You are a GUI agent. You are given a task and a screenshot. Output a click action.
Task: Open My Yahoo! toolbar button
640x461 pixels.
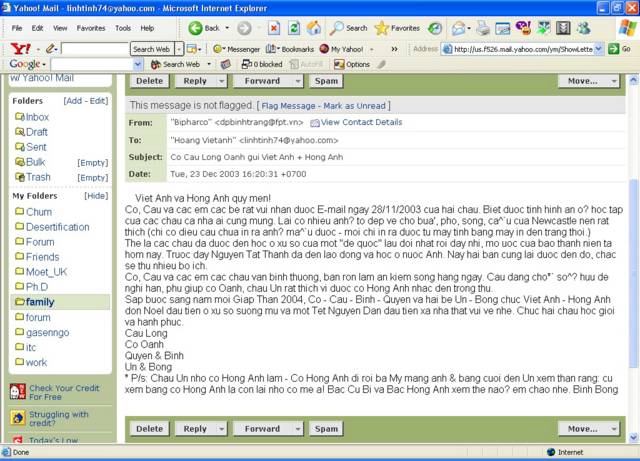[x=342, y=49]
